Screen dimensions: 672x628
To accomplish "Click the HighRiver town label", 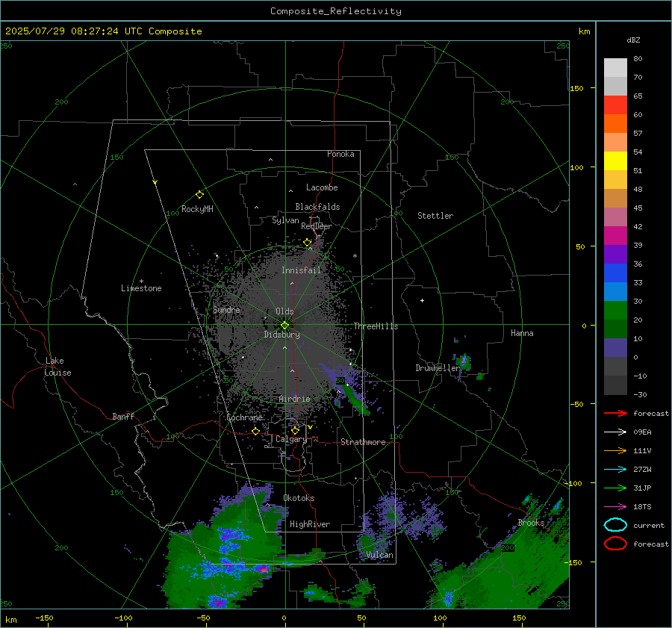I will pyautogui.click(x=310, y=524).
